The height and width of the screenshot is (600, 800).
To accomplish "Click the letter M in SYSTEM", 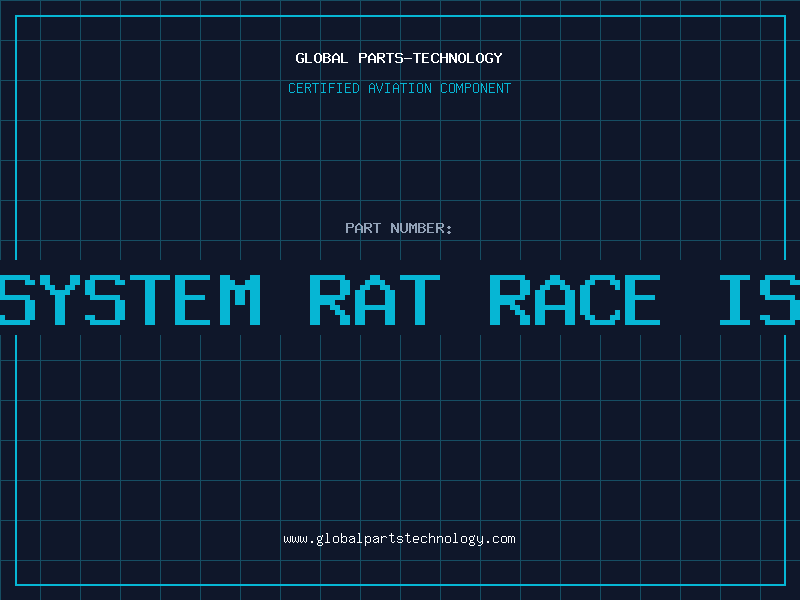I will (236, 299).
